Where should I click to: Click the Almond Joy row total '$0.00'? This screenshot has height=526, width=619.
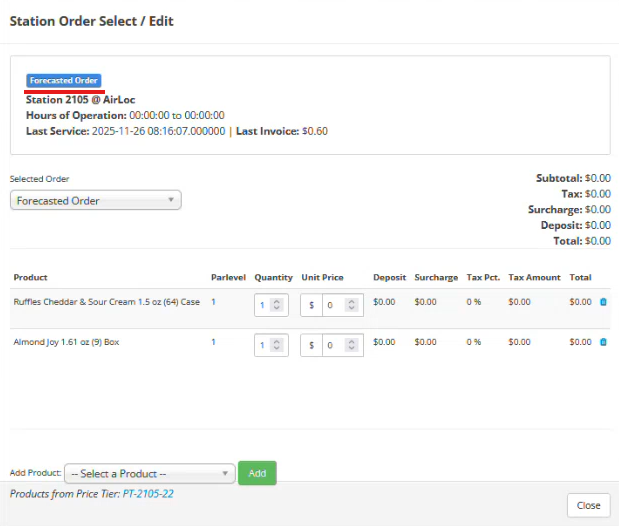(x=580, y=342)
